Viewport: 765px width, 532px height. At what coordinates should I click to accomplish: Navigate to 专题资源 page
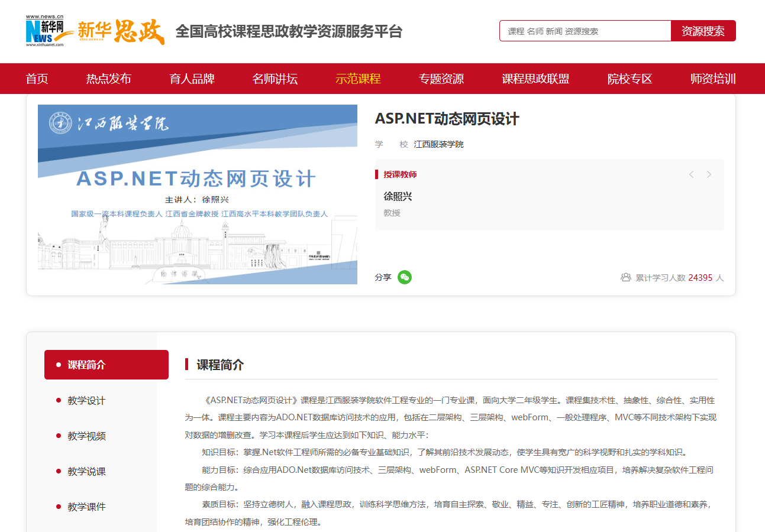[x=441, y=79]
